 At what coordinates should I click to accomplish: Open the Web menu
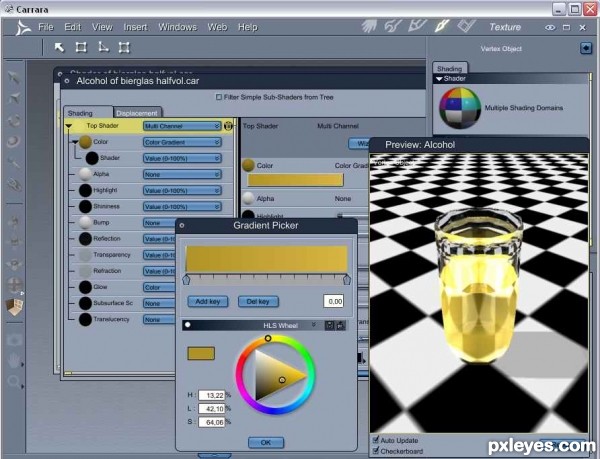point(217,27)
